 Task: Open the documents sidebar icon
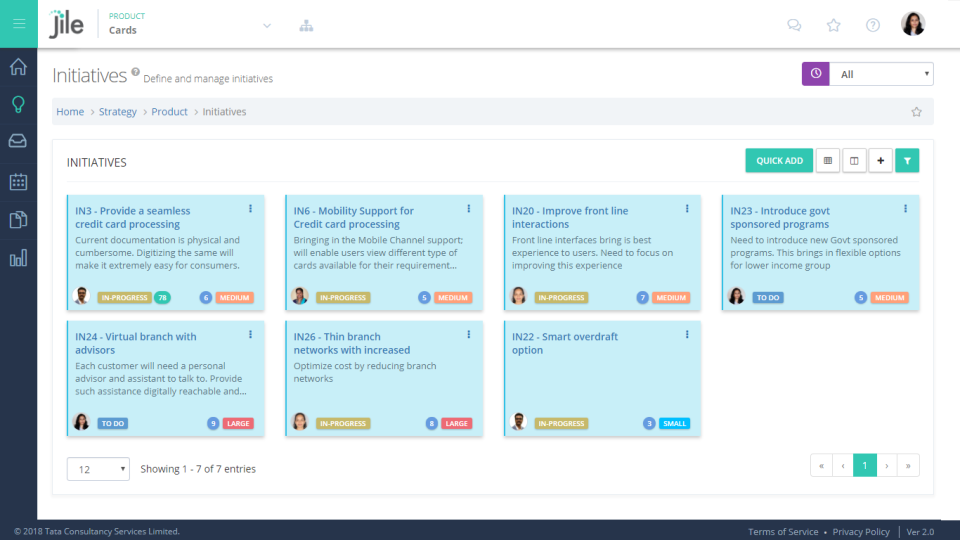tap(18, 220)
